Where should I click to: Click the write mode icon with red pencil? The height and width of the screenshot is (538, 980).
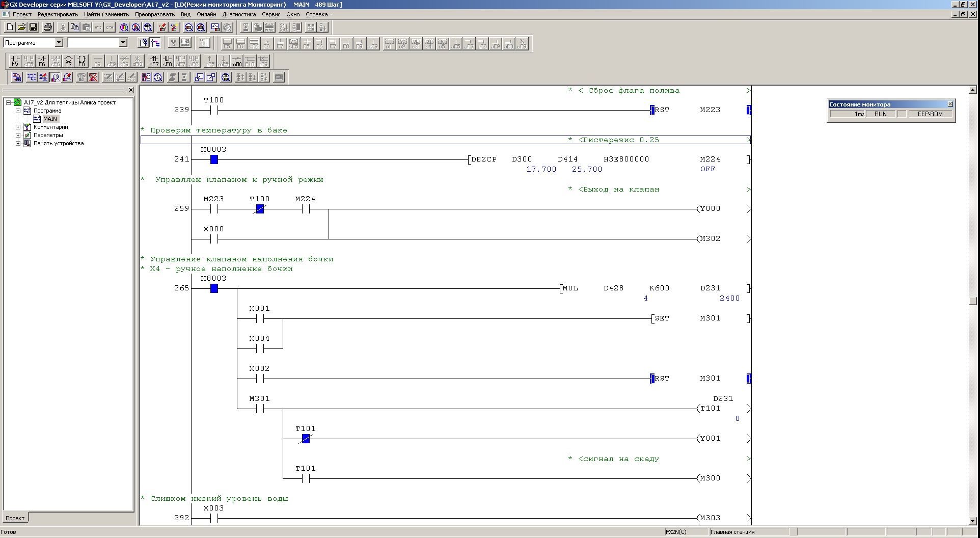tap(43, 77)
